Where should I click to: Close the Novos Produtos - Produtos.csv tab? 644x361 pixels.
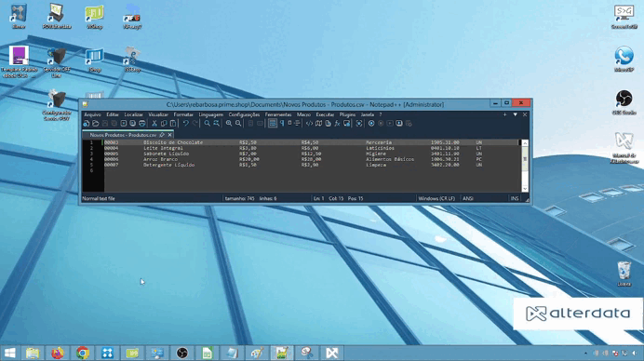[x=169, y=135]
